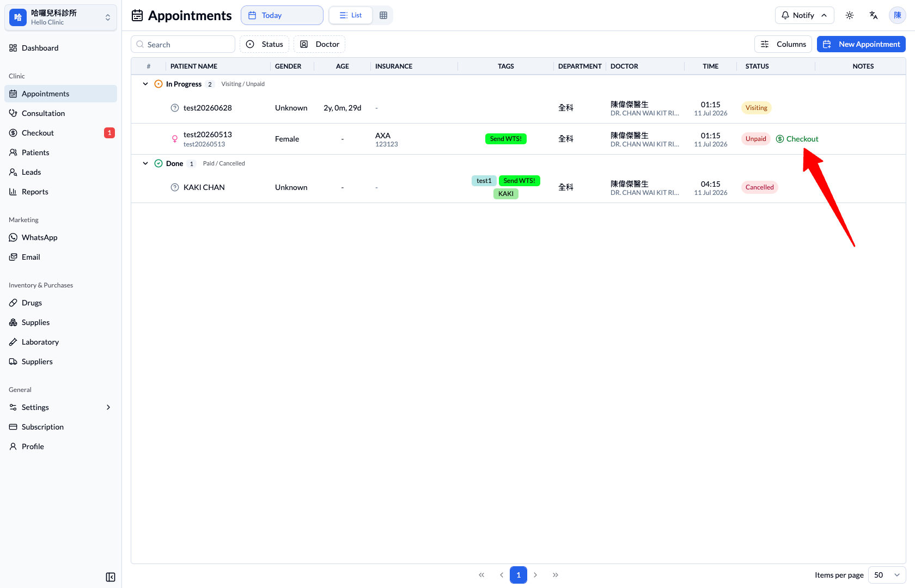Open the Notify dropdown
The width and height of the screenshot is (915, 588).
(804, 15)
